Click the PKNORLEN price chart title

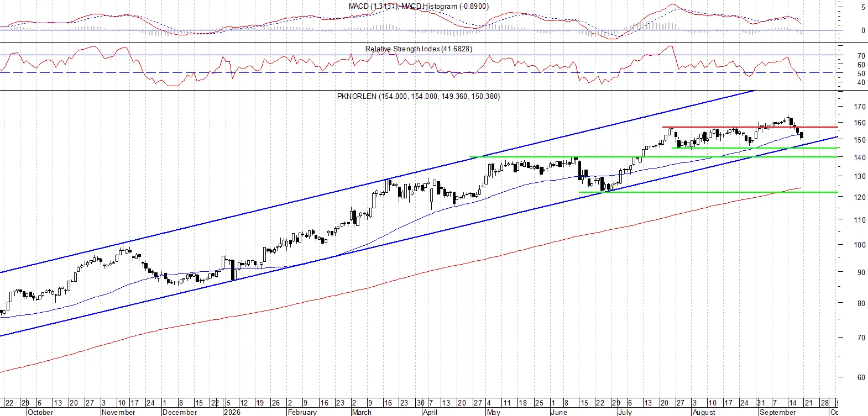(419, 96)
